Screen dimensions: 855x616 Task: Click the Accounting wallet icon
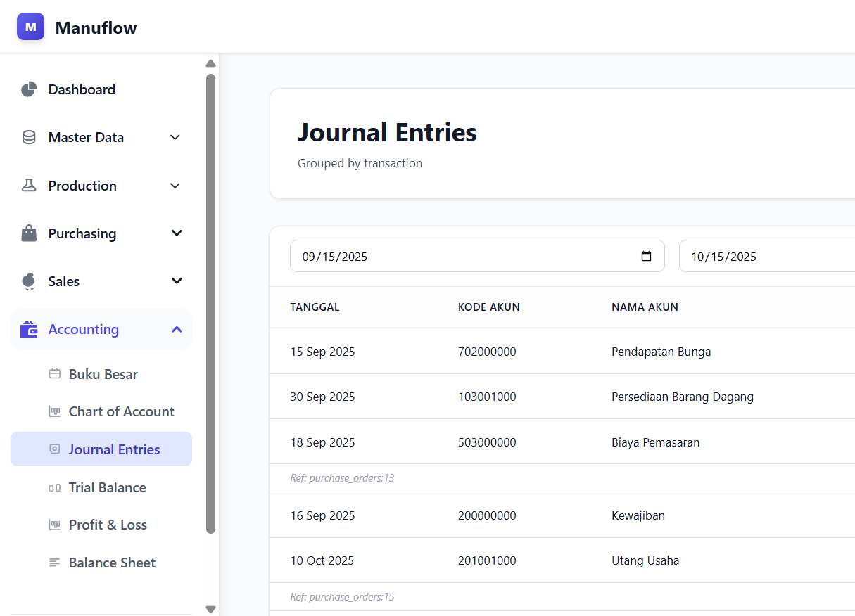coord(29,329)
